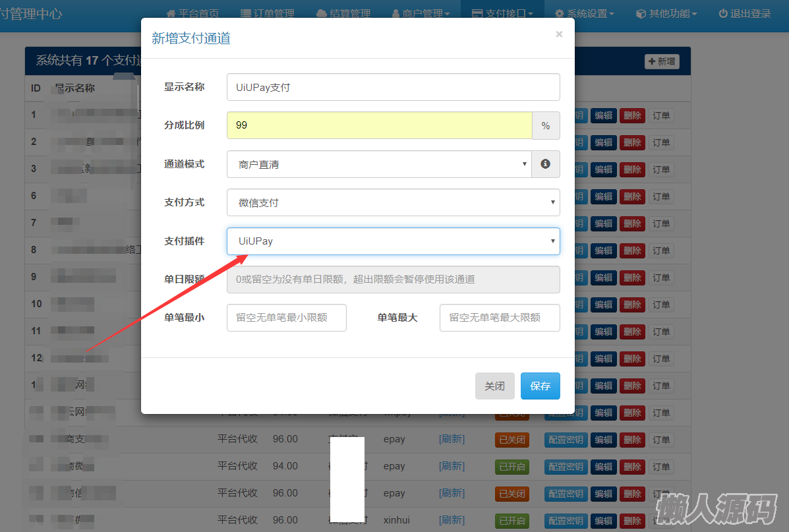
Task: Click the 显示名称 text field
Action: click(393, 87)
